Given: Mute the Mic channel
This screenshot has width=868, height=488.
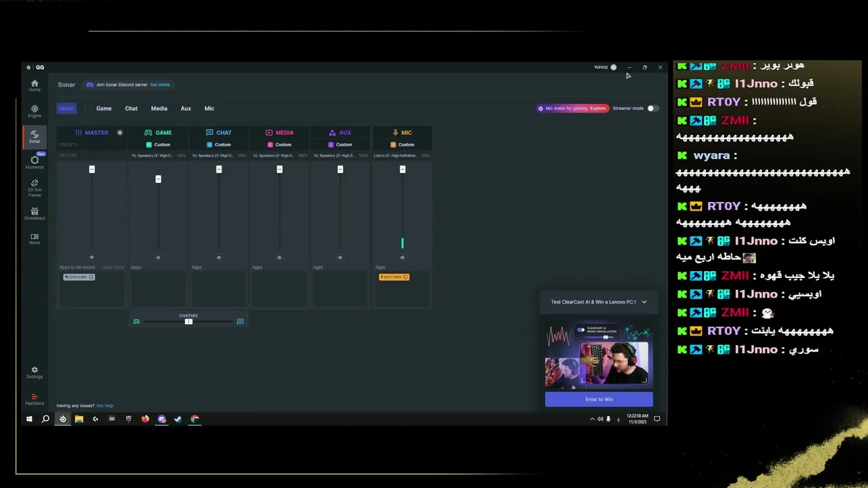Looking at the screenshot, I should pyautogui.click(x=402, y=257).
